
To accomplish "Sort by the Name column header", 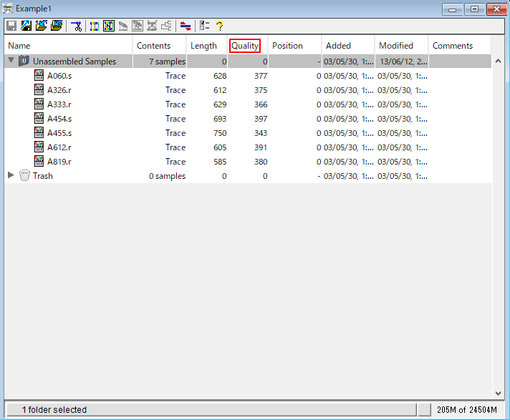I will point(68,46).
